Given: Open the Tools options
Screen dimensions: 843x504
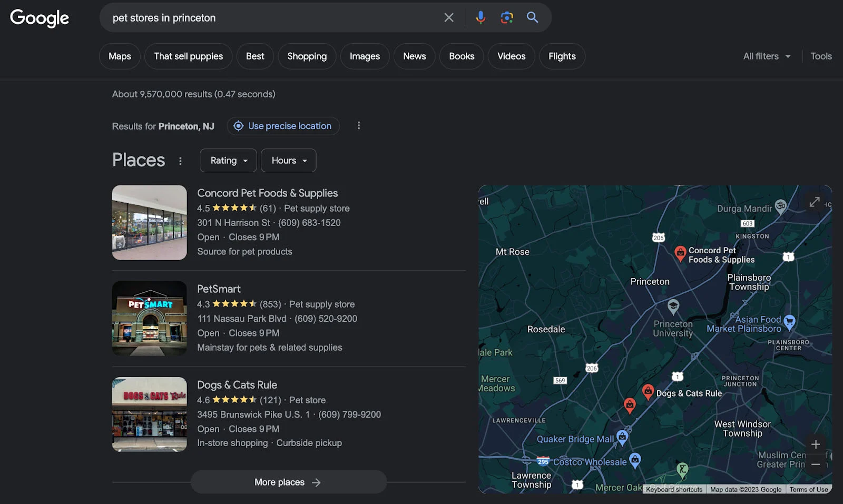Looking at the screenshot, I should [x=821, y=56].
